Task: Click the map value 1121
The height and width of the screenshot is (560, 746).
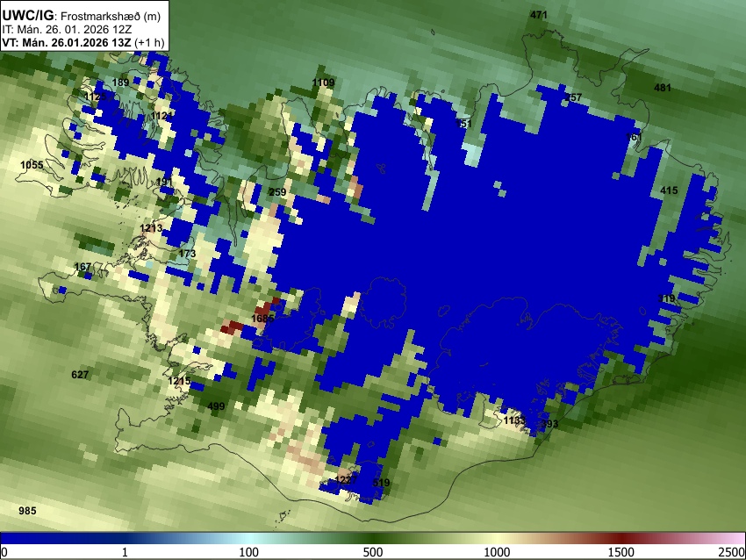Action: pos(162,116)
